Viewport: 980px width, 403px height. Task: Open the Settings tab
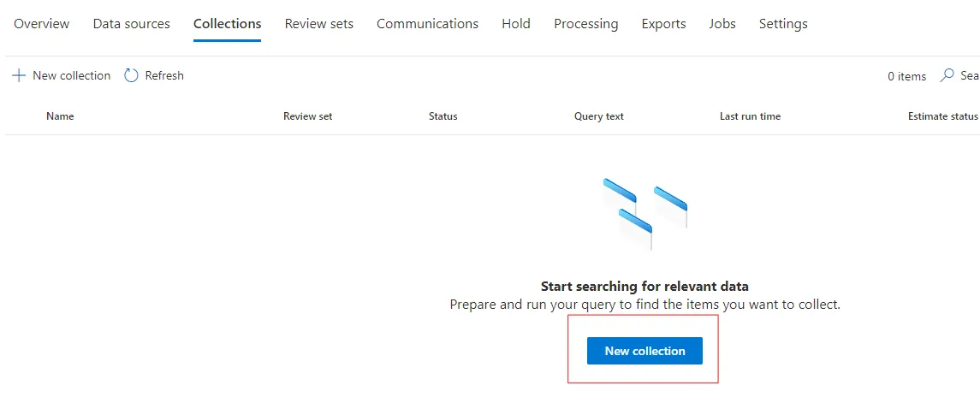(782, 24)
